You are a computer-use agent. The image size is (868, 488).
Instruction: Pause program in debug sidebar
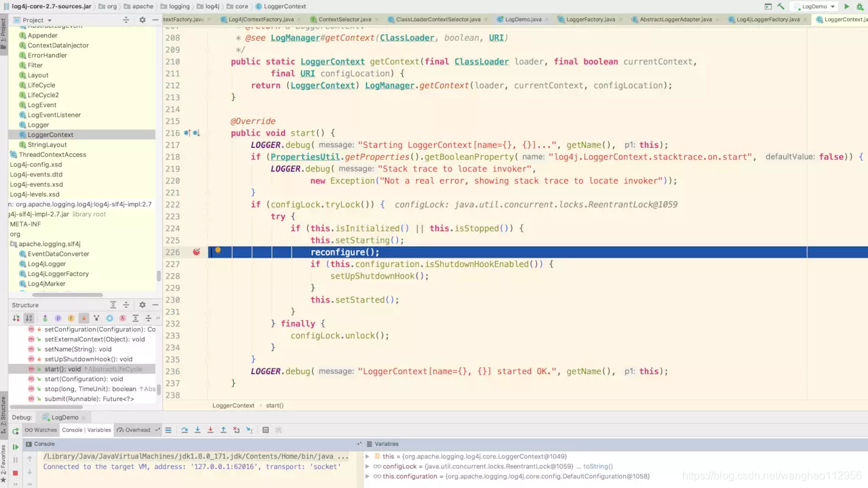15,460
